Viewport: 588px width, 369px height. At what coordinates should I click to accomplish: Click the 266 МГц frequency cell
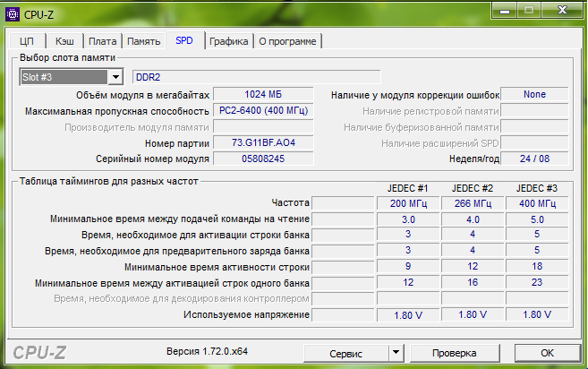[473, 203]
